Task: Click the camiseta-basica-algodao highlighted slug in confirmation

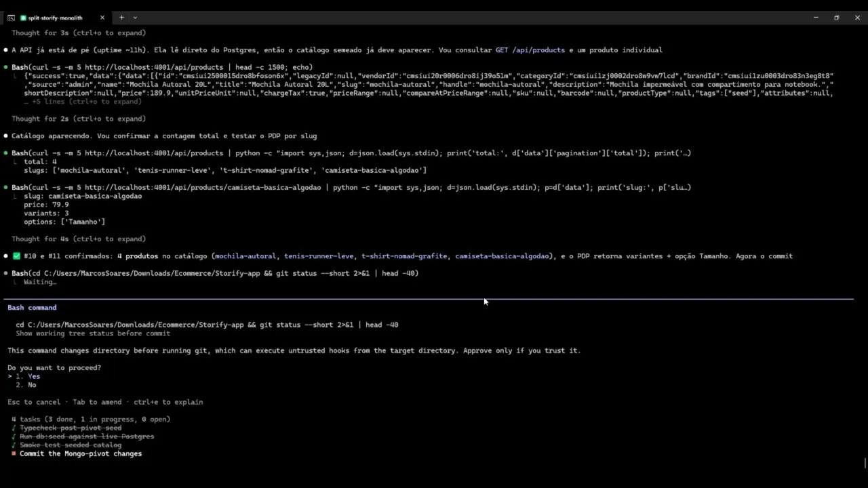Action: click(502, 256)
